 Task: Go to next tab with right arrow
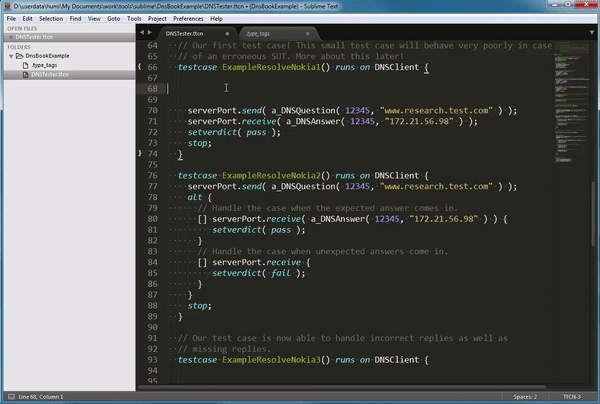click(150, 32)
